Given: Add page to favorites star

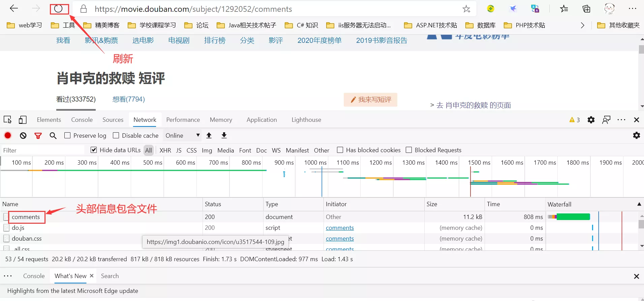Looking at the screenshot, I should 466,9.
